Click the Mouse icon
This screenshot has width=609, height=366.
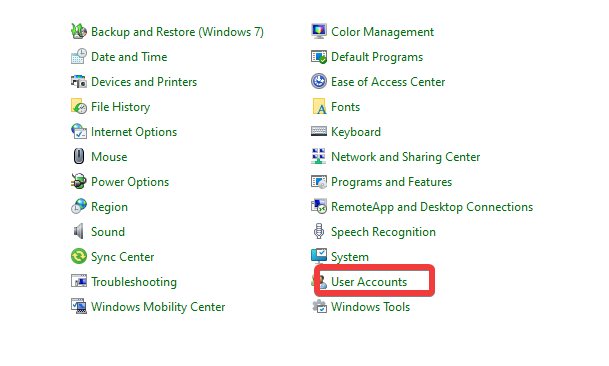click(79, 157)
